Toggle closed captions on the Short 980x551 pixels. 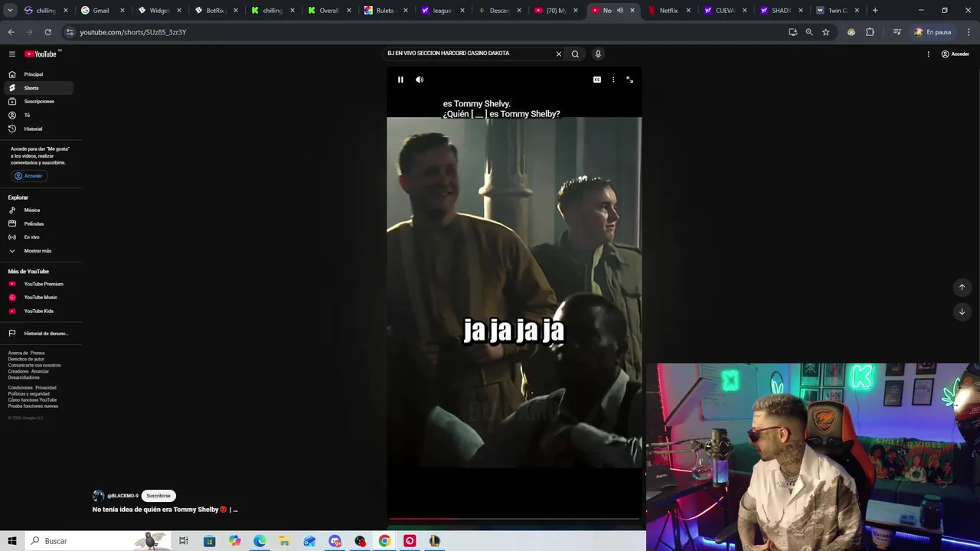point(597,80)
